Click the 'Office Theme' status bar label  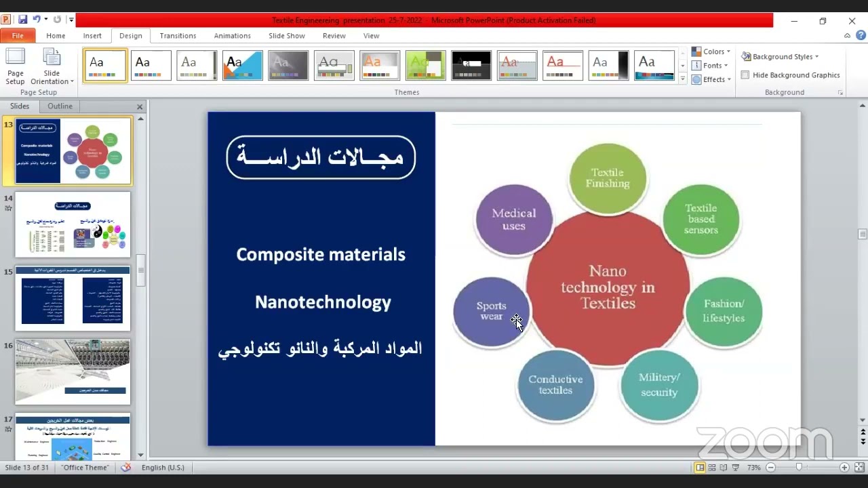coord(85,468)
